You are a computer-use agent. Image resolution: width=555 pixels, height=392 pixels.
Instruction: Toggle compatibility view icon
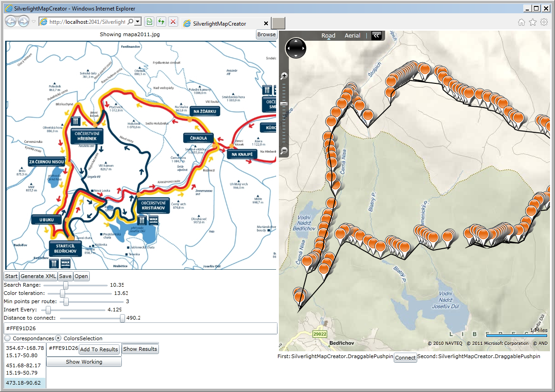coord(149,22)
